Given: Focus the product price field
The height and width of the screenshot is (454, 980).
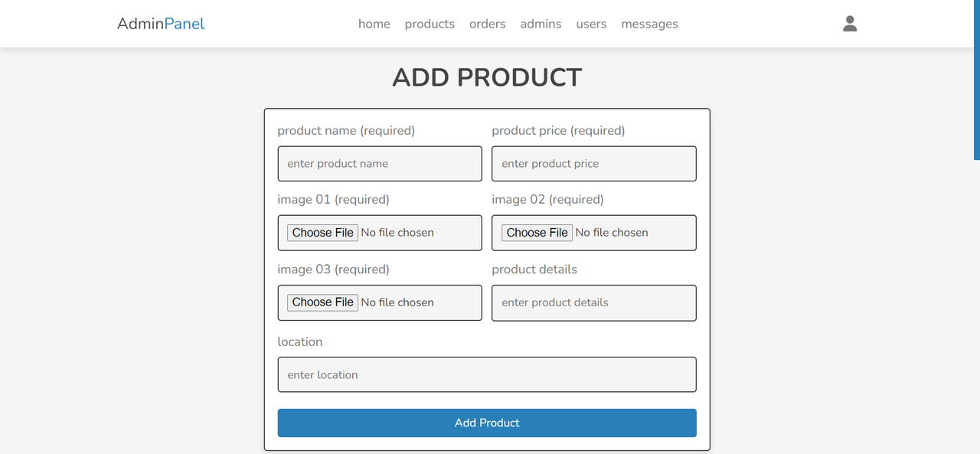Looking at the screenshot, I should pos(594,164).
